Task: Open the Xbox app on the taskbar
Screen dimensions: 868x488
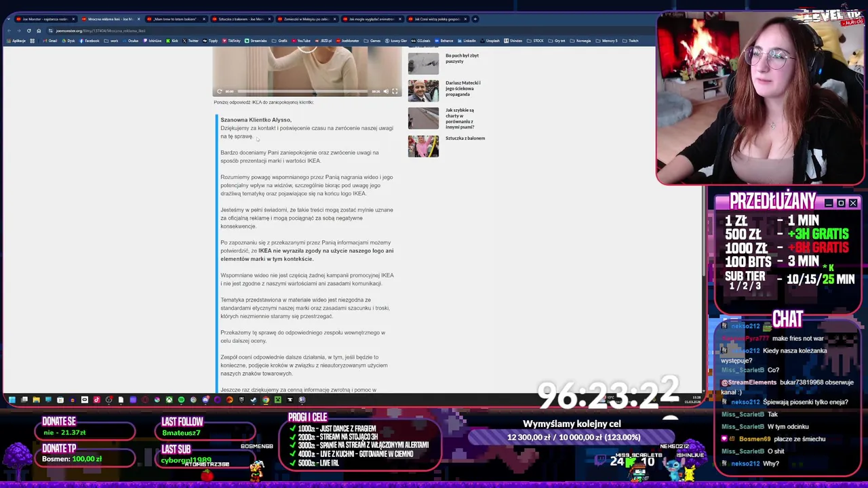Action: tap(169, 400)
